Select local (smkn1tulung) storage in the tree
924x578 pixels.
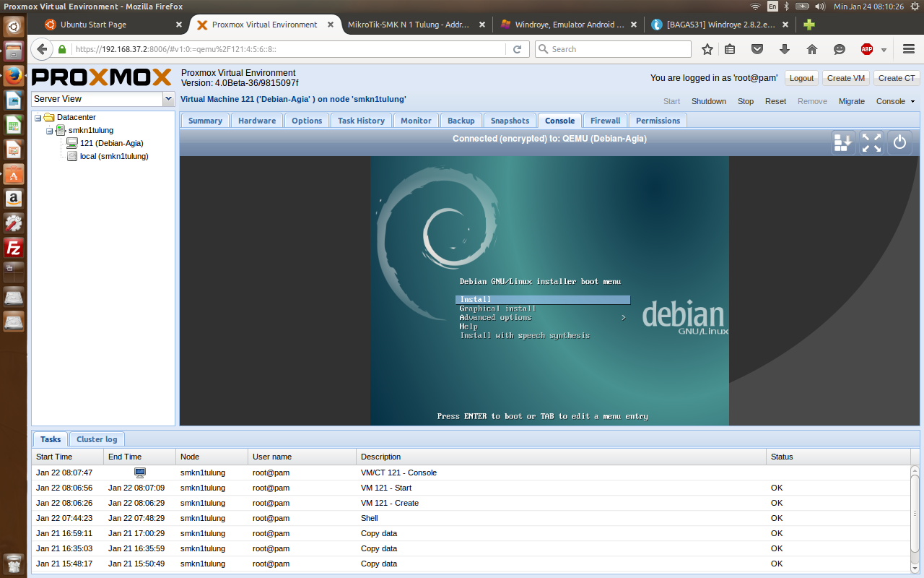[x=114, y=156]
